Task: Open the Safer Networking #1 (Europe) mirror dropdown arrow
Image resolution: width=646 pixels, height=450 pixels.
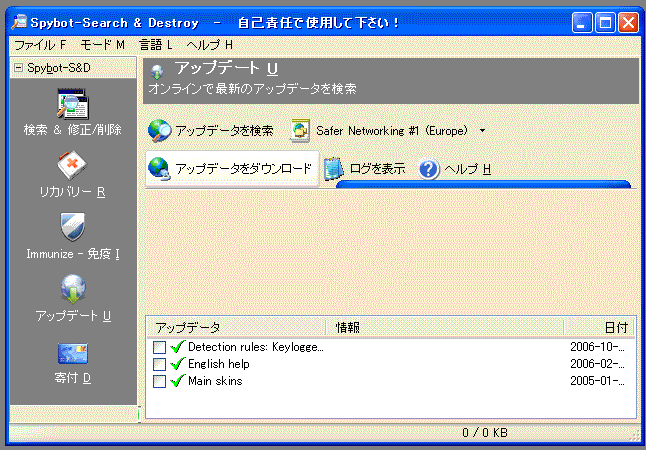Action: click(x=482, y=131)
